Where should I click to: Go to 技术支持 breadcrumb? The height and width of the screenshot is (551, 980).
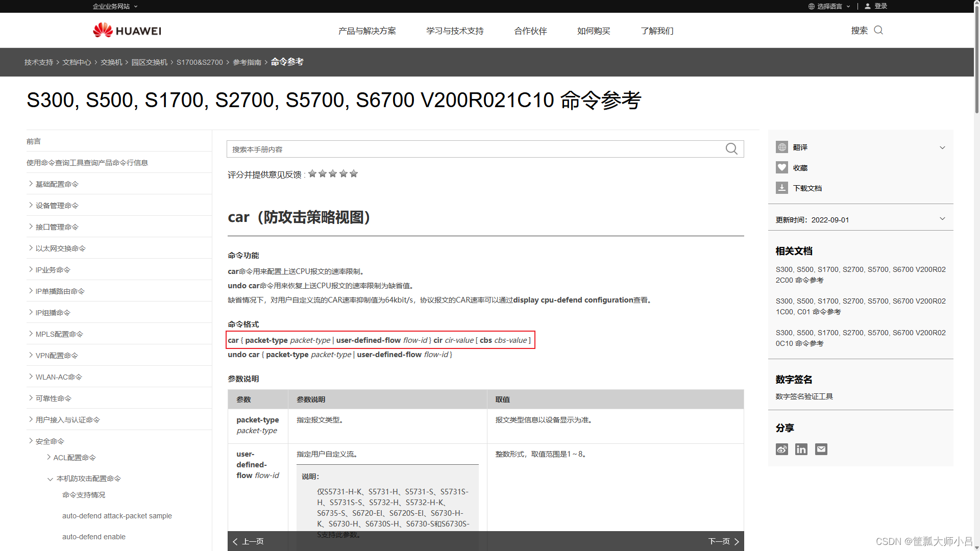[x=39, y=62]
